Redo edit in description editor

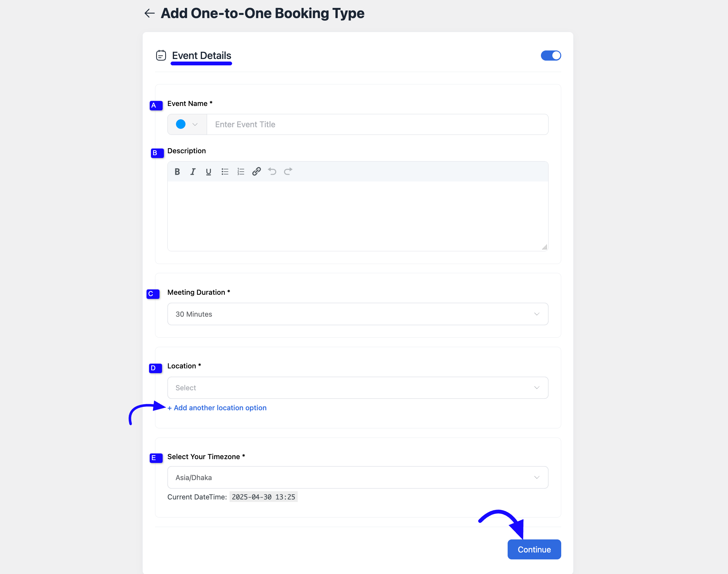pyautogui.click(x=288, y=171)
